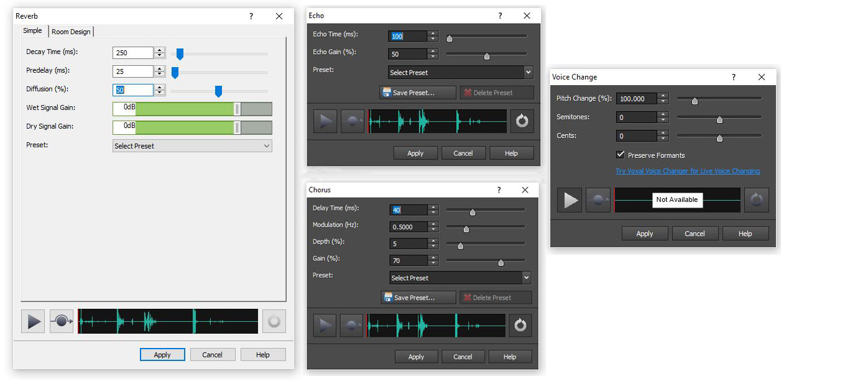The image size is (868, 384).
Task: Click the reset icon in the Reverb window
Action: (x=274, y=321)
